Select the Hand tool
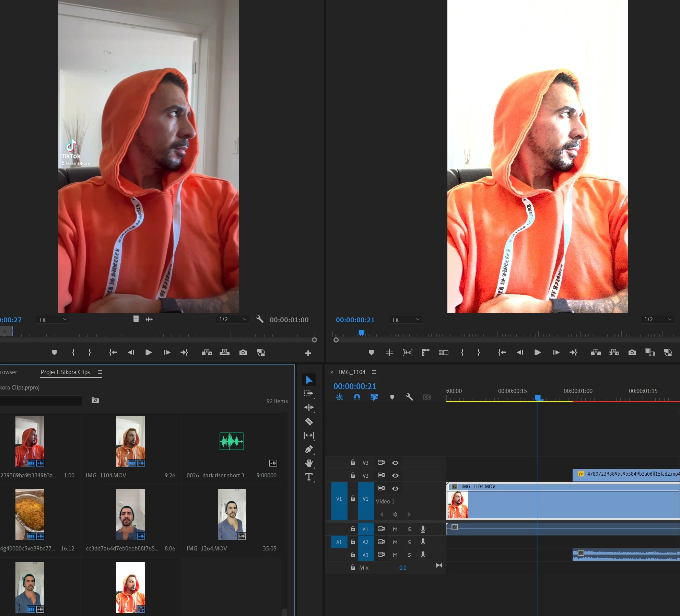 click(309, 463)
